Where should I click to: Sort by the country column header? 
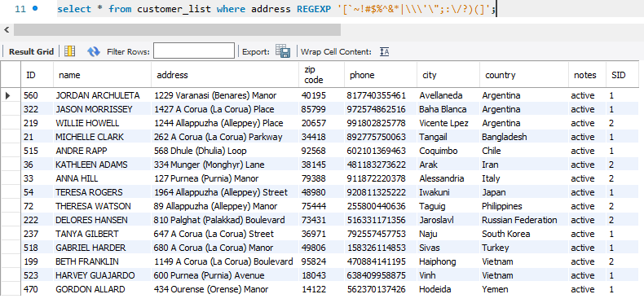tap(524, 75)
